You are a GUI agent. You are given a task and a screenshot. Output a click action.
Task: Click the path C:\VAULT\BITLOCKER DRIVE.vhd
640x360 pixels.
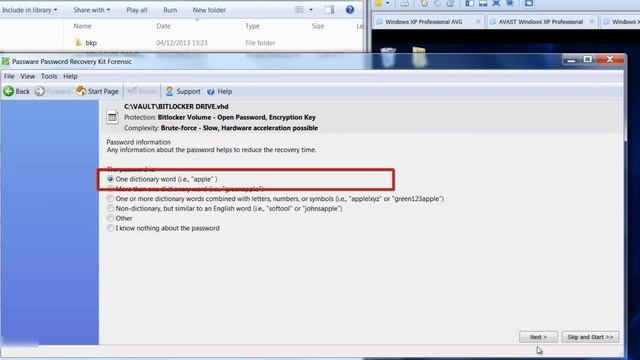[176, 107]
